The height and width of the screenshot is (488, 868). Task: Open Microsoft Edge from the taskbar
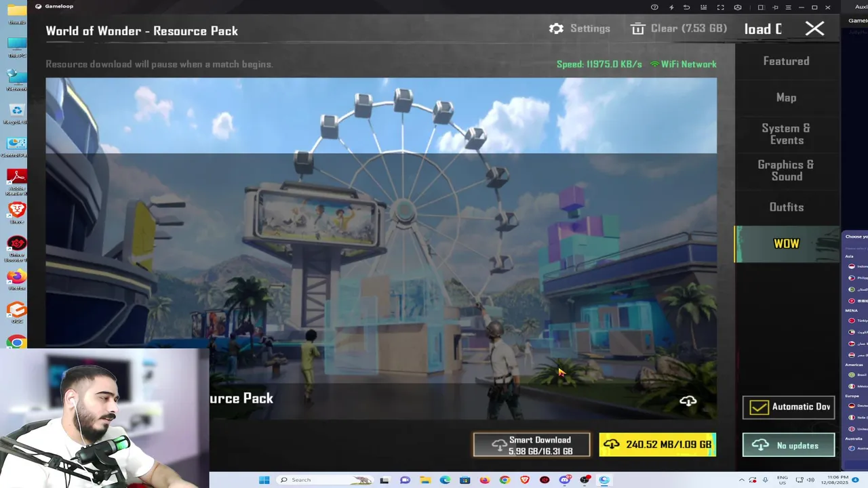pos(445,480)
